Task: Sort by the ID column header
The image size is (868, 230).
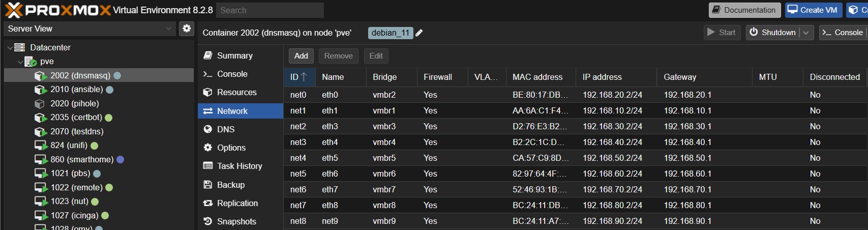Action: tap(299, 77)
